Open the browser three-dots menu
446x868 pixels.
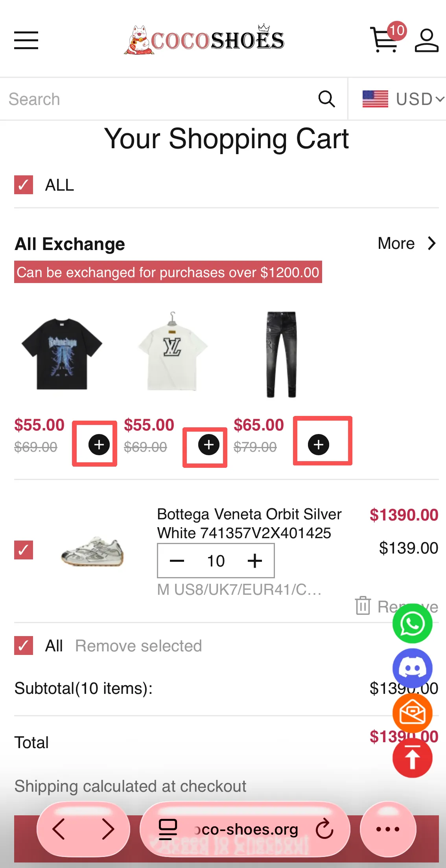(388, 829)
